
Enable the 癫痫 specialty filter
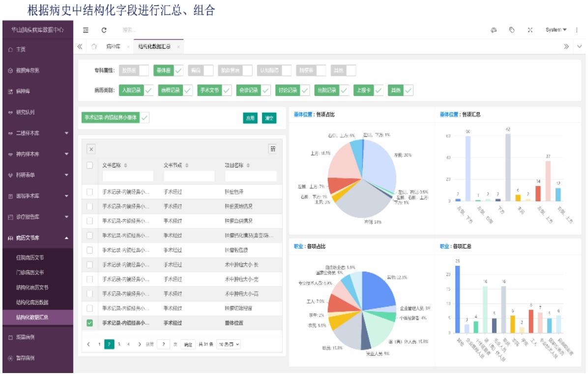tap(201, 70)
